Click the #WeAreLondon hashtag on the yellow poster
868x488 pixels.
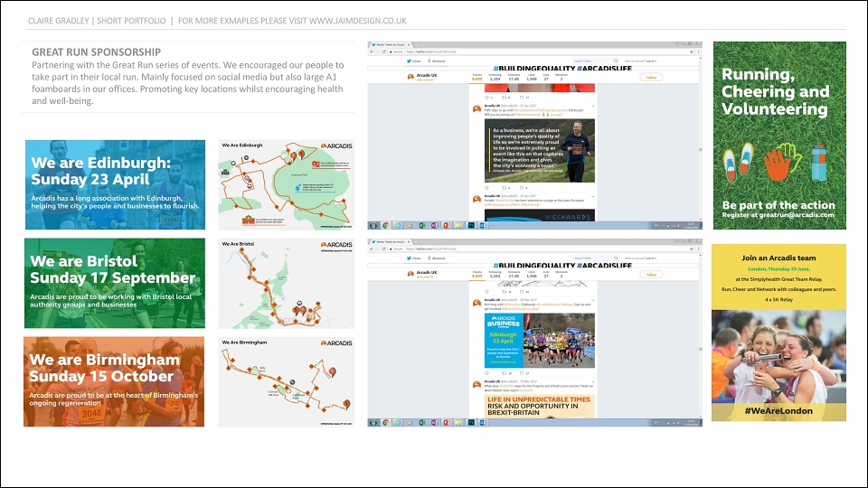point(778,410)
